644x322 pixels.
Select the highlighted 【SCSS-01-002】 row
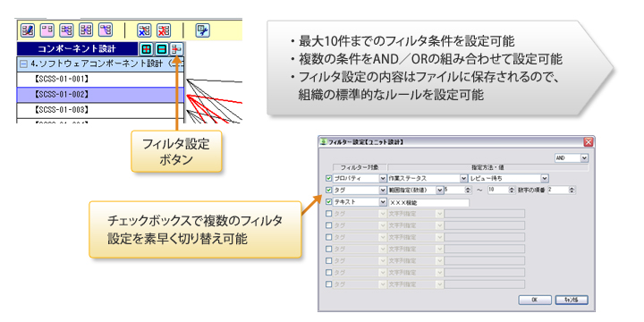coord(100,95)
